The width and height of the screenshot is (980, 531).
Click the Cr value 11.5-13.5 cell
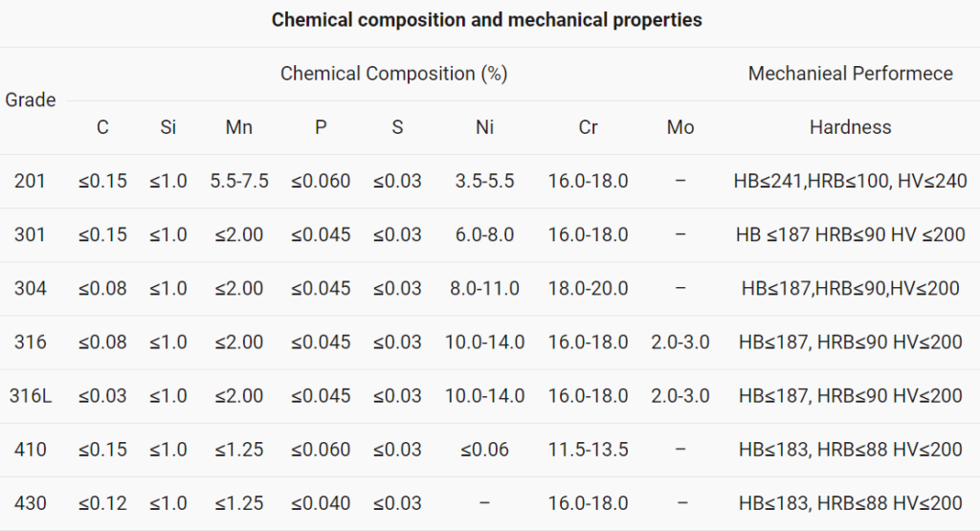(x=588, y=450)
